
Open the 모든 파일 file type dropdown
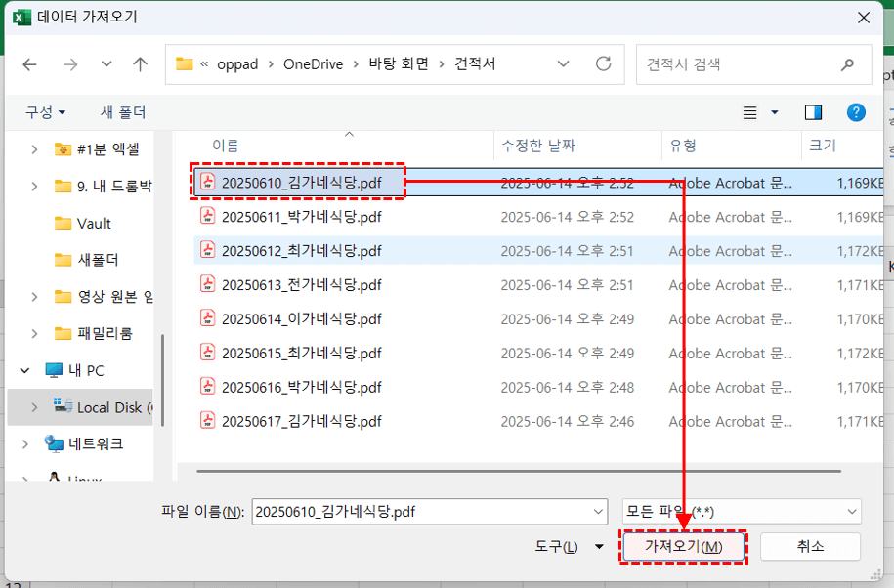point(740,512)
